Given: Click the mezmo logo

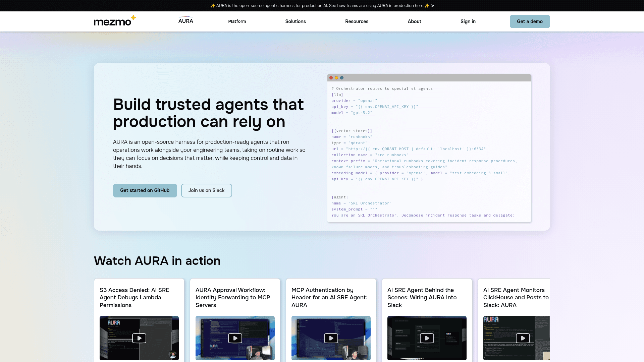Looking at the screenshot, I should click(x=115, y=21).
